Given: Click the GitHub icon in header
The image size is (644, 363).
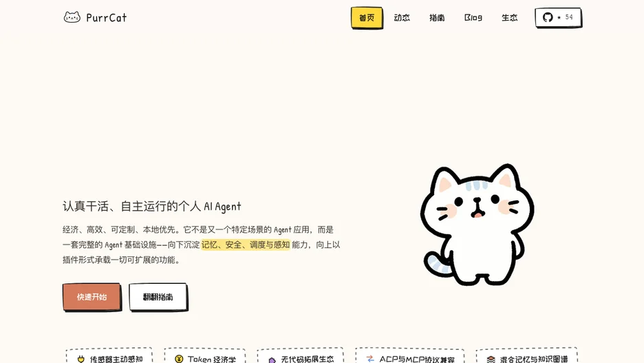Looking at the screenshot, I should 548,17.
